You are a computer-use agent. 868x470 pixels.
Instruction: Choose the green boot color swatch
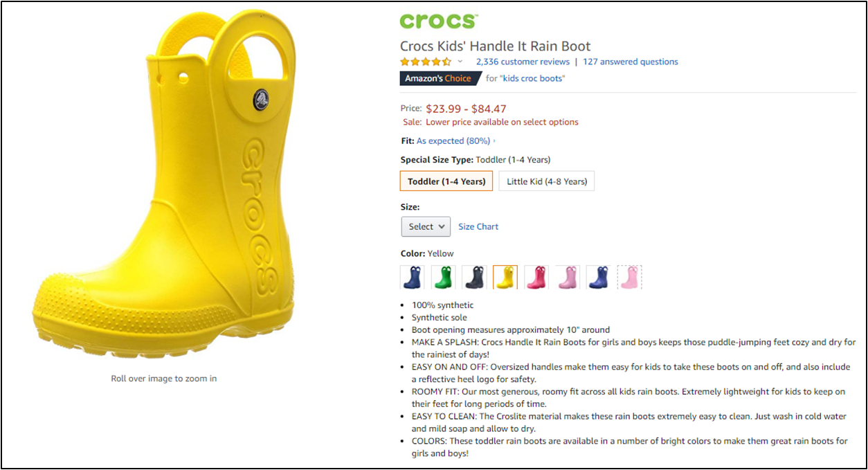[x=443, y=278]
